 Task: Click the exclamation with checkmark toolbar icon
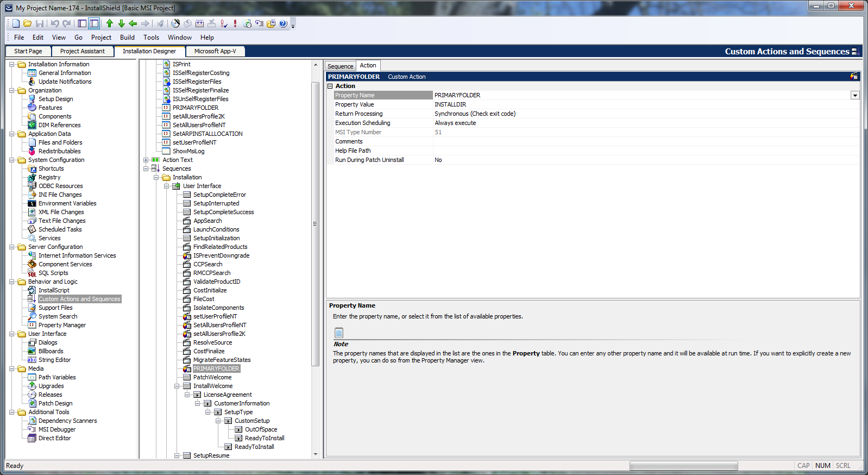click(223, 23)
